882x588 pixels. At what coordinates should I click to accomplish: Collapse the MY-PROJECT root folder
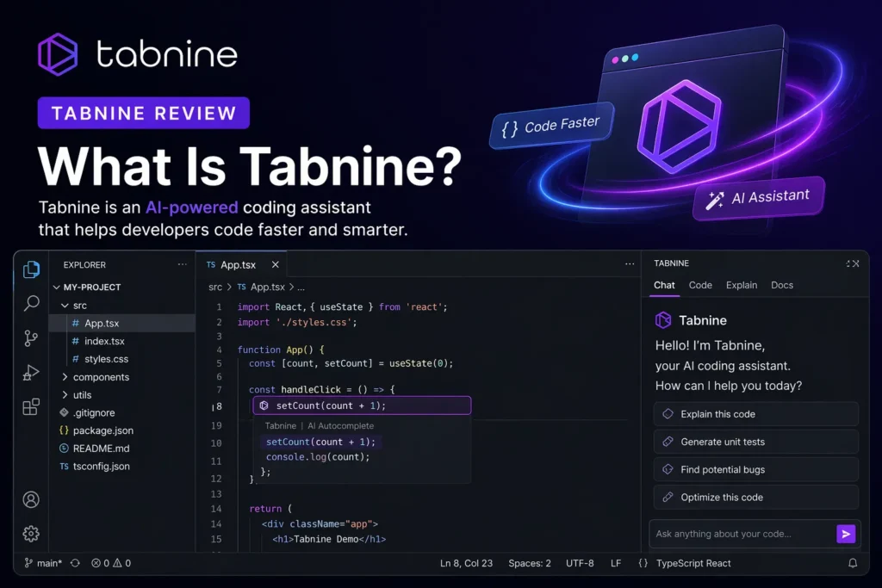56,288
